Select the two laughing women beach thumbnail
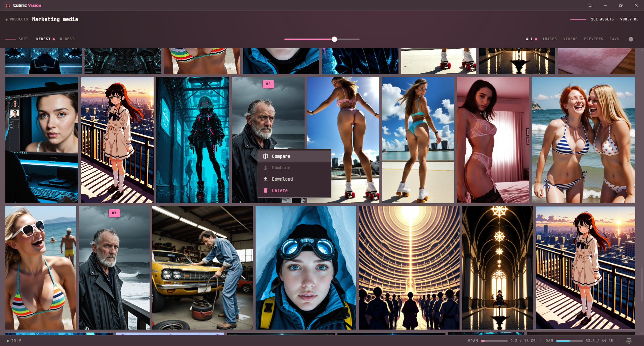This screenshot has height=346, width=644. (x=583, y=140)
